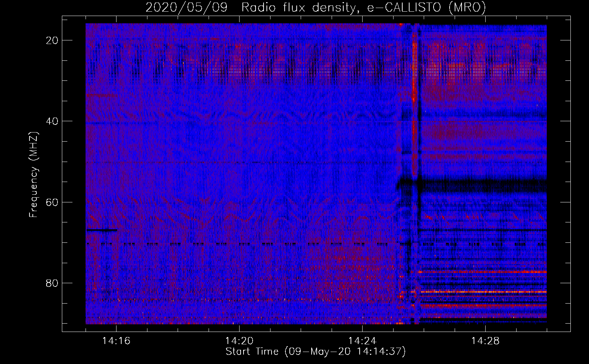Click the "14:24" time tick label
The height and width of the screenshot is (364, 589).
(x=362, y=341)
